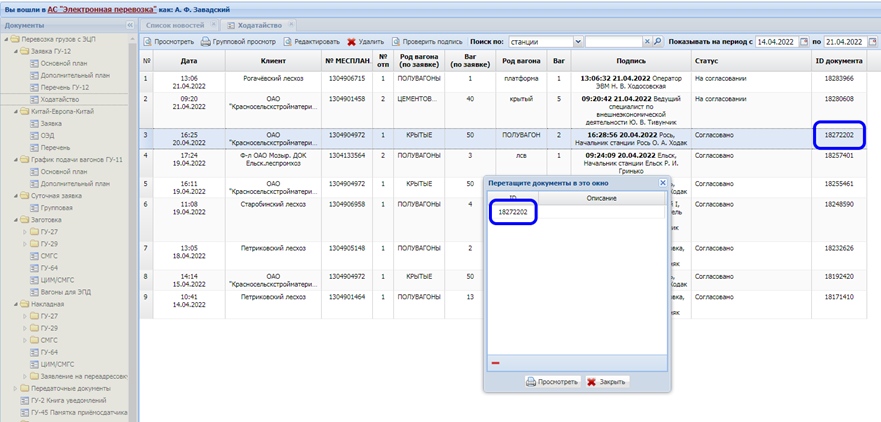Select the Рогачёвский лесхоз row

tap(503, 82)
